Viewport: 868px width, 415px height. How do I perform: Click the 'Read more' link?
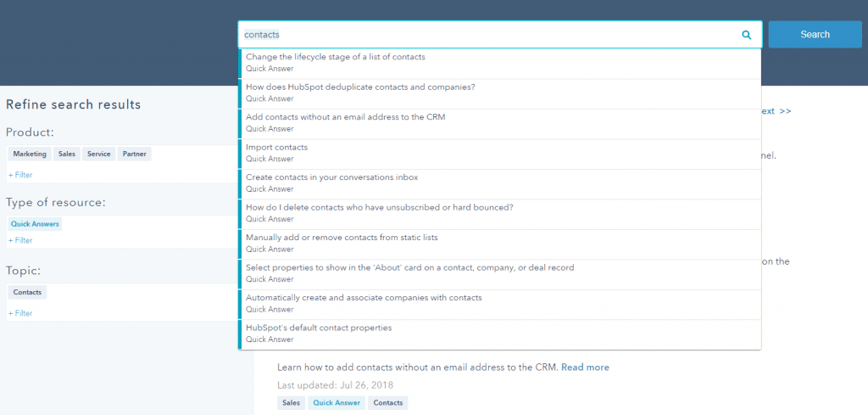[585, 367]
